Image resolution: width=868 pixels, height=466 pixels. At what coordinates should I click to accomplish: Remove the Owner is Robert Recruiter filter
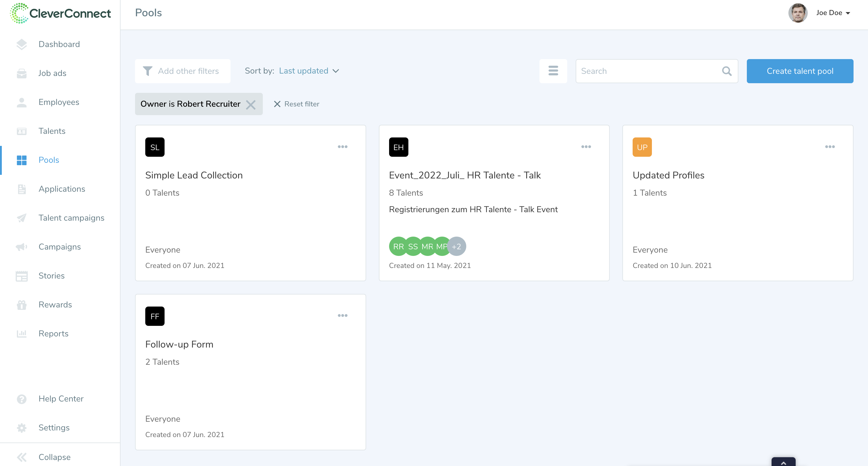tap(251, 105)
